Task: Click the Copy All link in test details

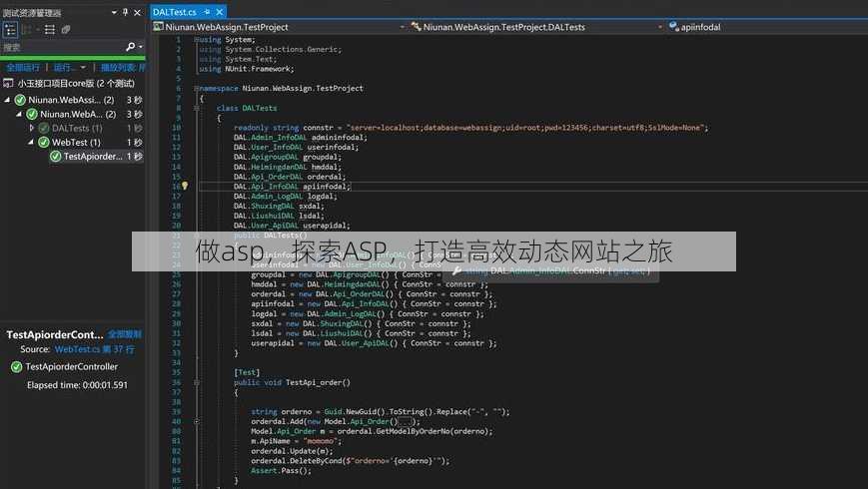Action: click(x=125, y=334)
